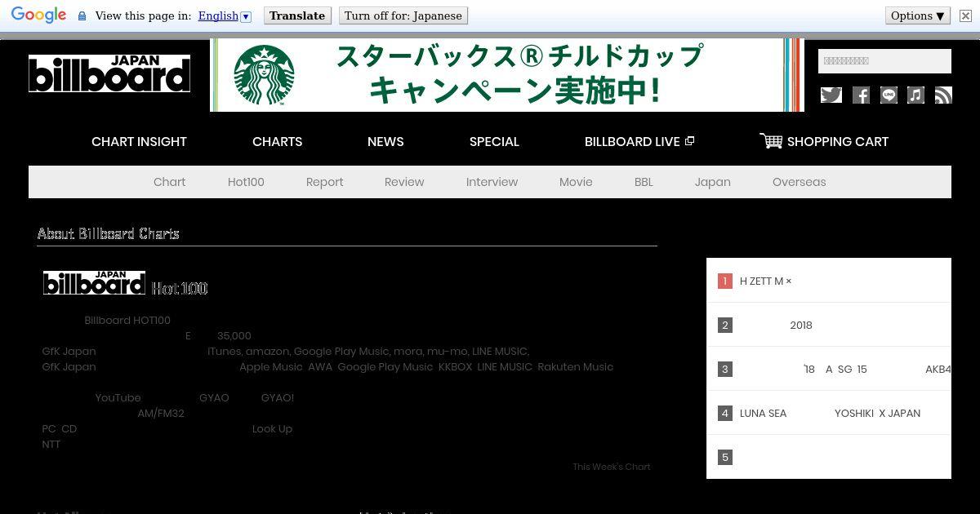Open the Options dropdown in translate bar
Screen dimensions: 980x514
(918, 16)
